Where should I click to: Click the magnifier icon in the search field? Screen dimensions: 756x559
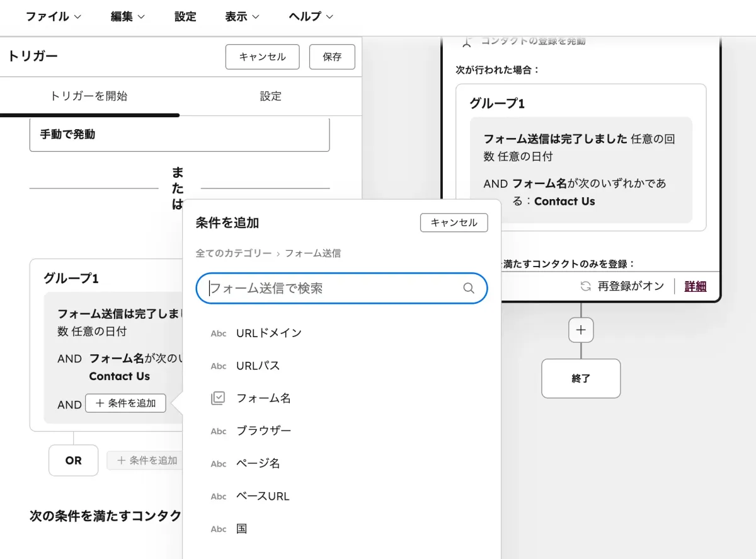pos(468,288)
